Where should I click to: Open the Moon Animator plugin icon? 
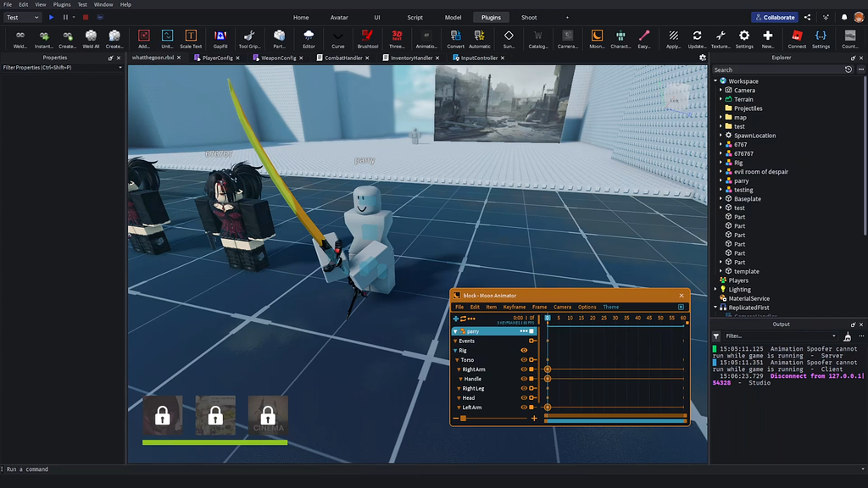[x=596, y=36]
